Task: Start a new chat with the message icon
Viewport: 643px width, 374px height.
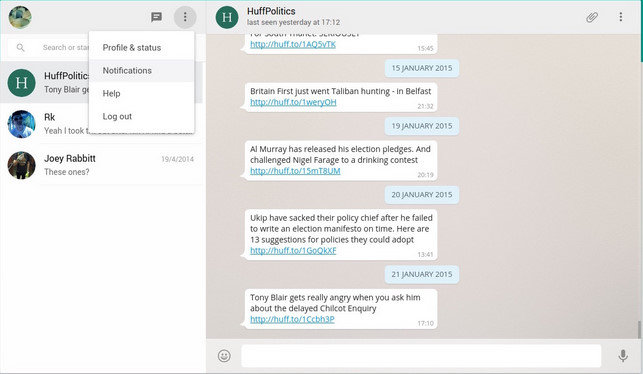Action: (x=156, y=17)
